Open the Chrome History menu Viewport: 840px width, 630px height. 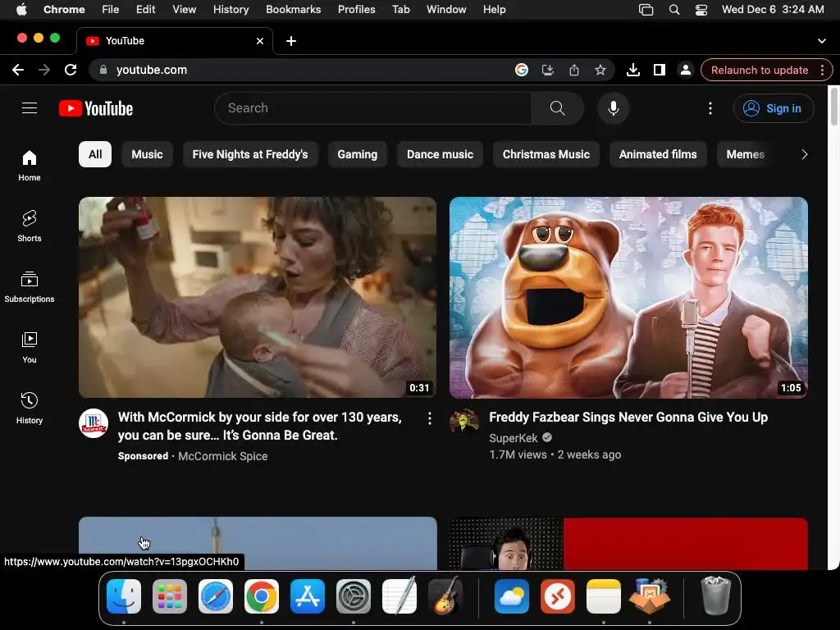click(231, 10)
